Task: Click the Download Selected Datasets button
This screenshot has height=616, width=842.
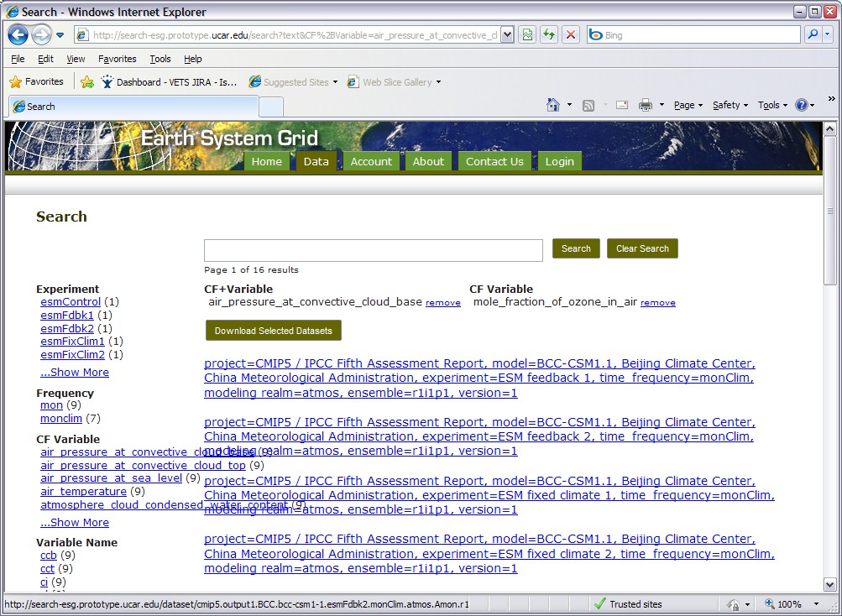Action: pos(273,331)
